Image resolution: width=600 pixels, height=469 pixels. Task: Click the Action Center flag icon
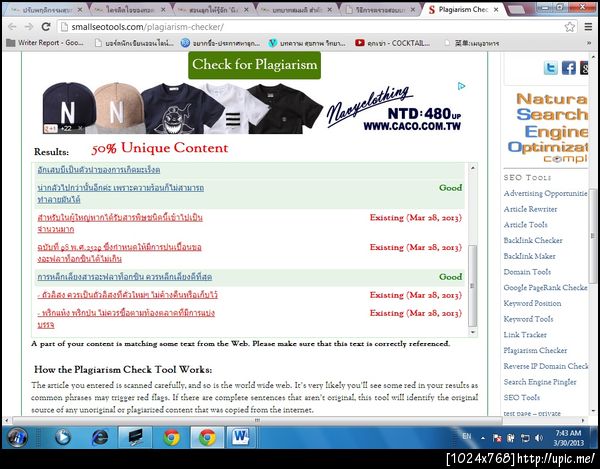point(497,438)
